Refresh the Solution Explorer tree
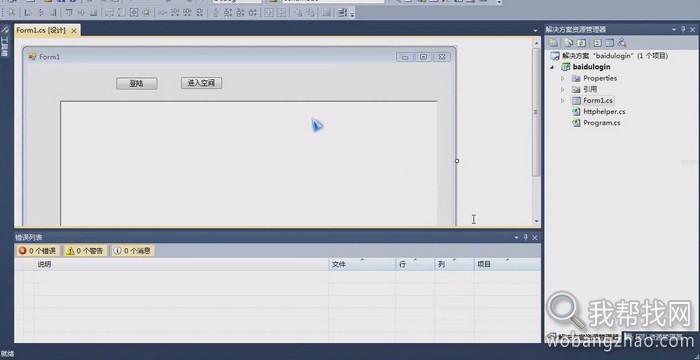This screenshot has height=360, width=700. click(x=581, y=43)
